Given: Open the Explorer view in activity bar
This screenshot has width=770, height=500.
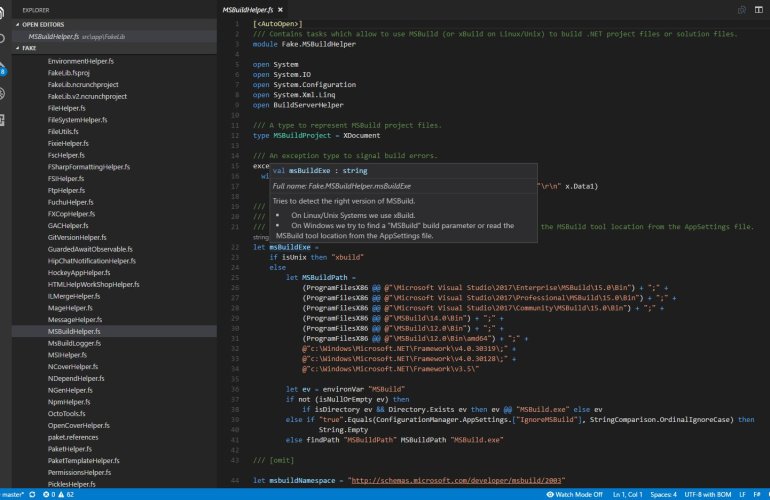Looking at the screenshot, I should (4, 12).
